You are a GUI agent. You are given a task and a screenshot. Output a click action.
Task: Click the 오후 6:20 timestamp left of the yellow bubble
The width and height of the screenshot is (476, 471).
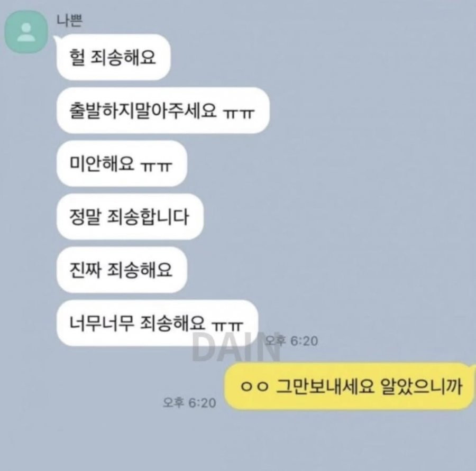point(189,403)
